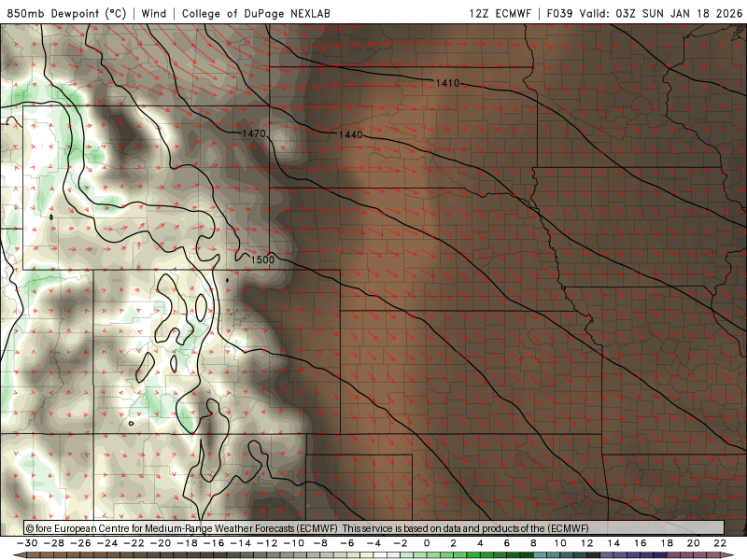Click the 22 value on the color scale
The width and height of the screenshot is (747, 560).
click(720, 543)
